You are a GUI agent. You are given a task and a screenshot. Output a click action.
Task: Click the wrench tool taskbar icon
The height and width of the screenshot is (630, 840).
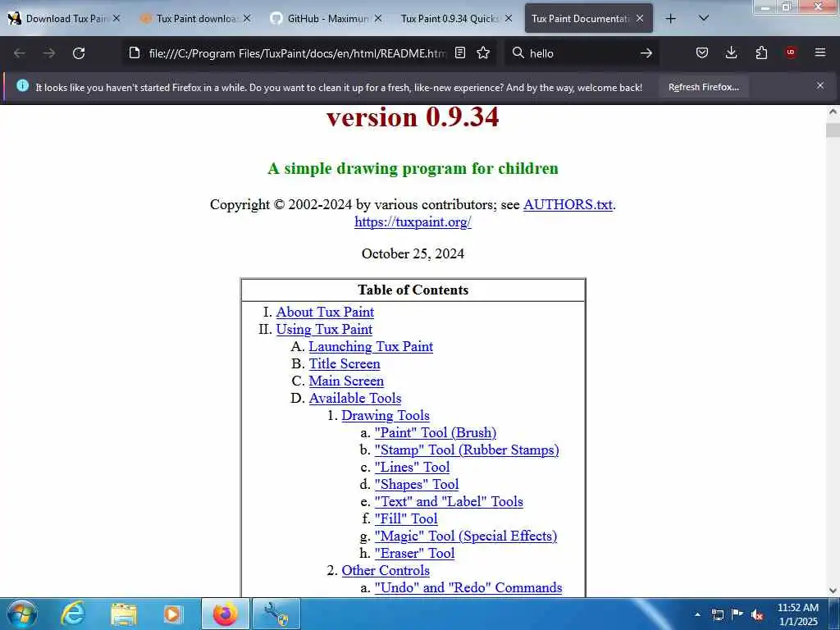(x=276, y=614)
